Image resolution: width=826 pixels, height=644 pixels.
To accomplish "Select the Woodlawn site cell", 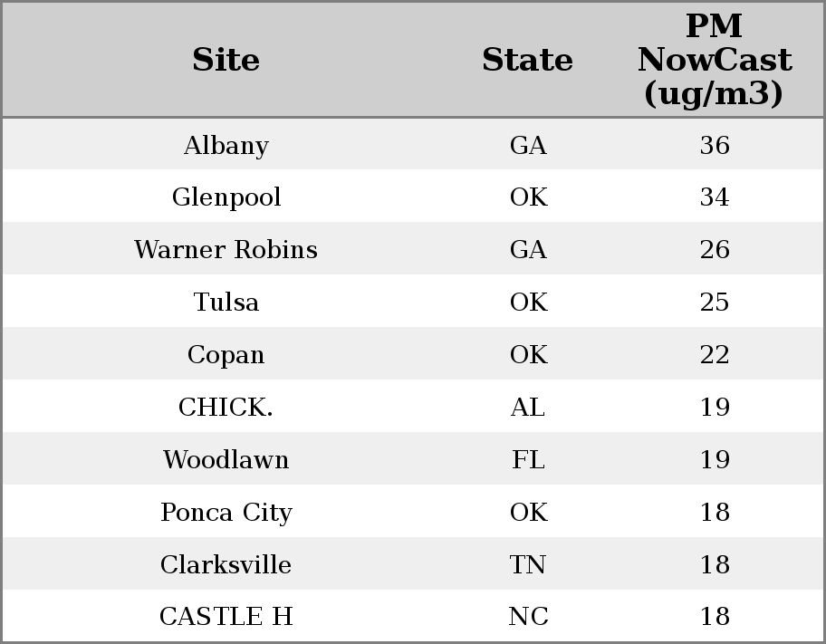I will pyautogui.click(x=226, y=460).
